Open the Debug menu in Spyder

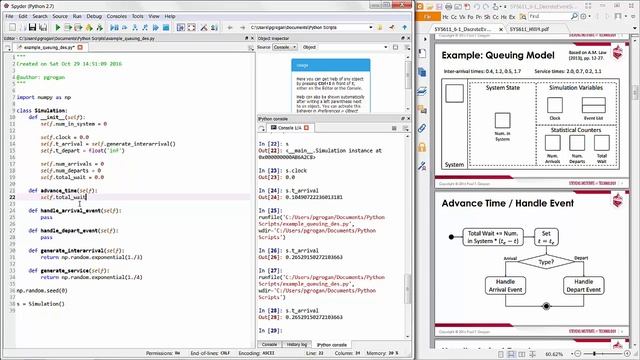[94, 16]
